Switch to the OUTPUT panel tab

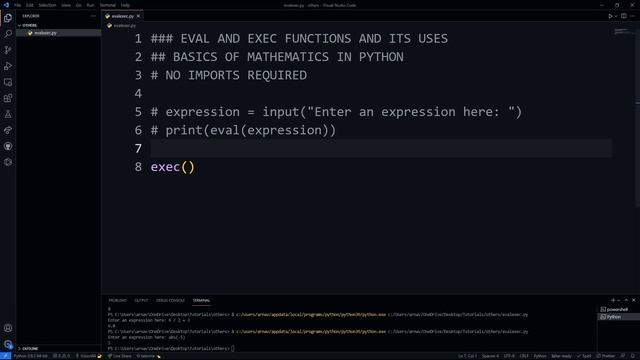tap(141, 300)
